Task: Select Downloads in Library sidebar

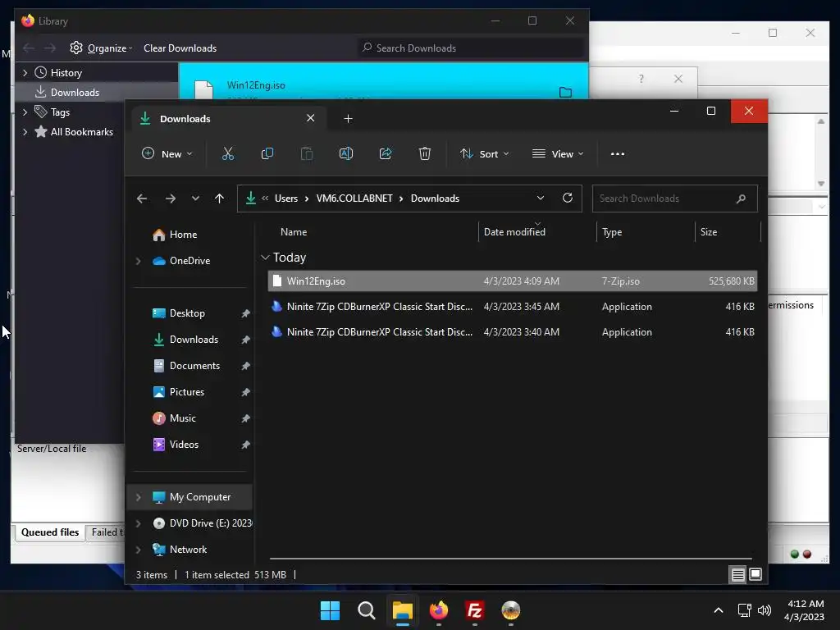Action: coord(97,92)
